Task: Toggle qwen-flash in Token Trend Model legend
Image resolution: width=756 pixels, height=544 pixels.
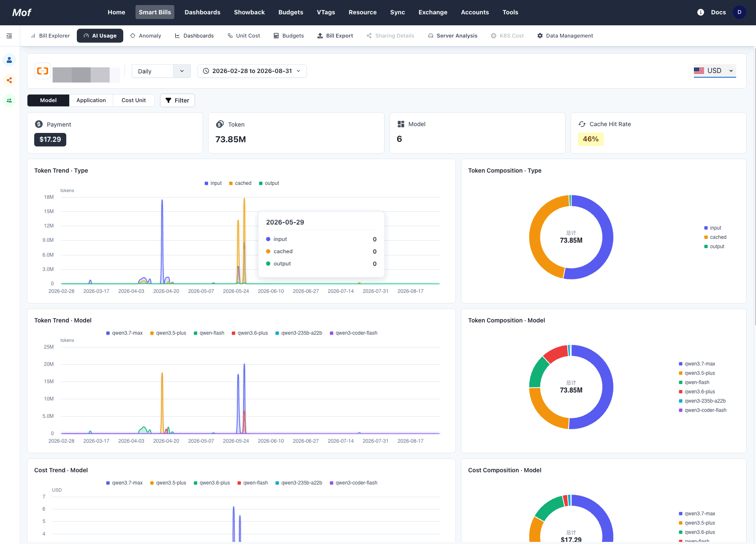Action: 209,333
